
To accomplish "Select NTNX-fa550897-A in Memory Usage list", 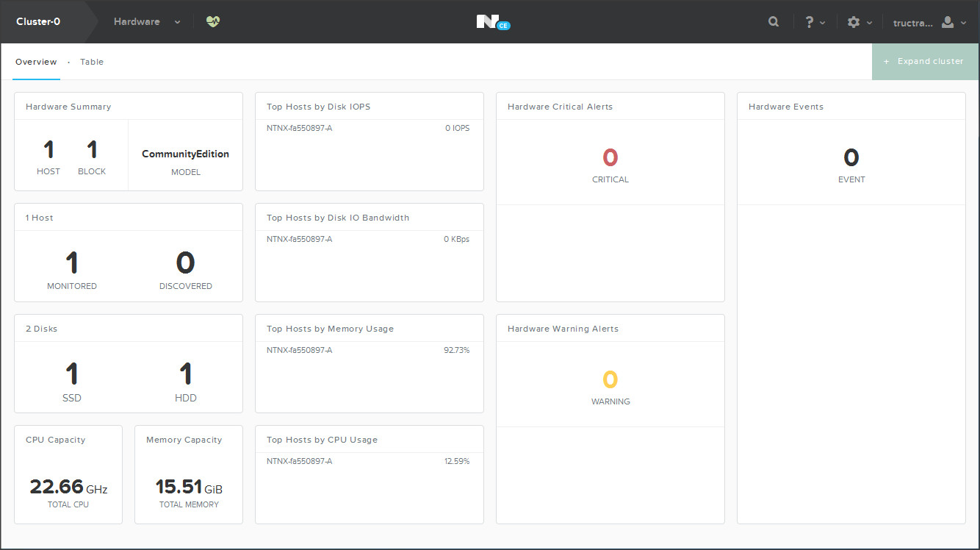I will tap(299, 350).
